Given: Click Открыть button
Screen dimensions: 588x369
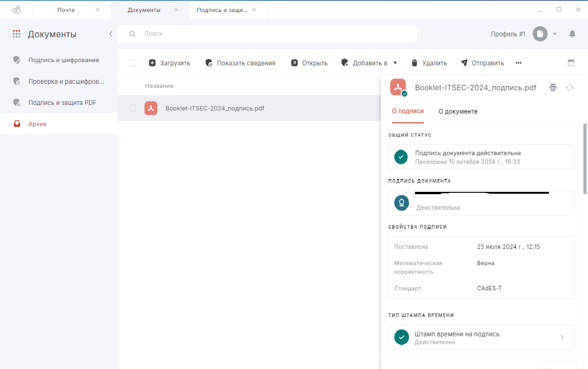Looking at the screenshot, I should tap(309, 63).
